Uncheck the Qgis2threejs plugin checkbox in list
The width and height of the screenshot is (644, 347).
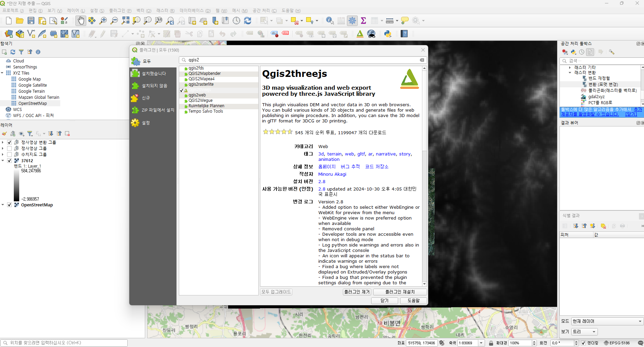(182, 90)
